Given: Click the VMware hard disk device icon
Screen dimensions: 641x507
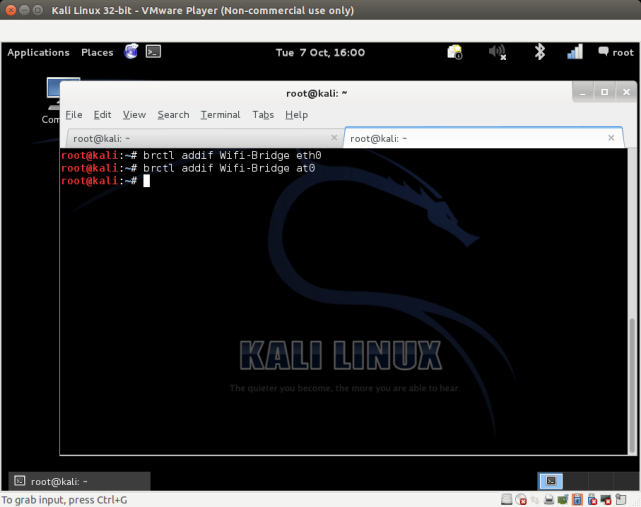Looking at the screenshot, I should click(507, 499).
